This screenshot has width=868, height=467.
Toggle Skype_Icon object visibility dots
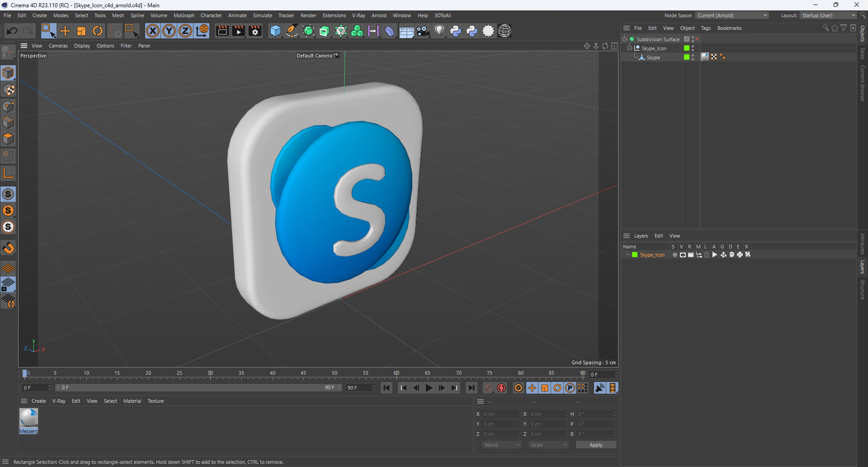coord(693,48)
